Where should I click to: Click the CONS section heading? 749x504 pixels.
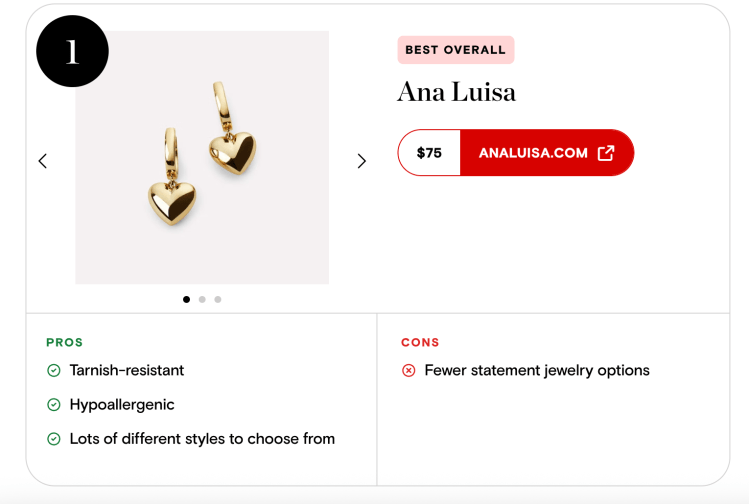click(420, 342)
